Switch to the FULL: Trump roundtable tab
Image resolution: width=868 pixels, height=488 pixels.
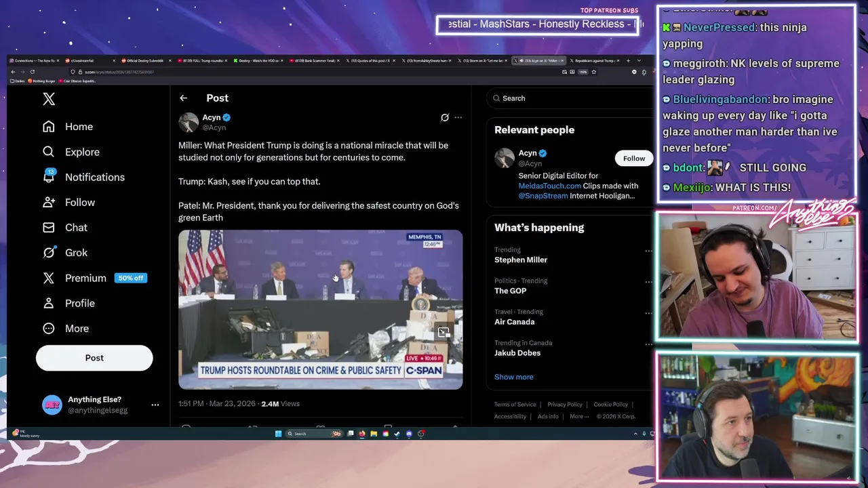coord(202,61)
